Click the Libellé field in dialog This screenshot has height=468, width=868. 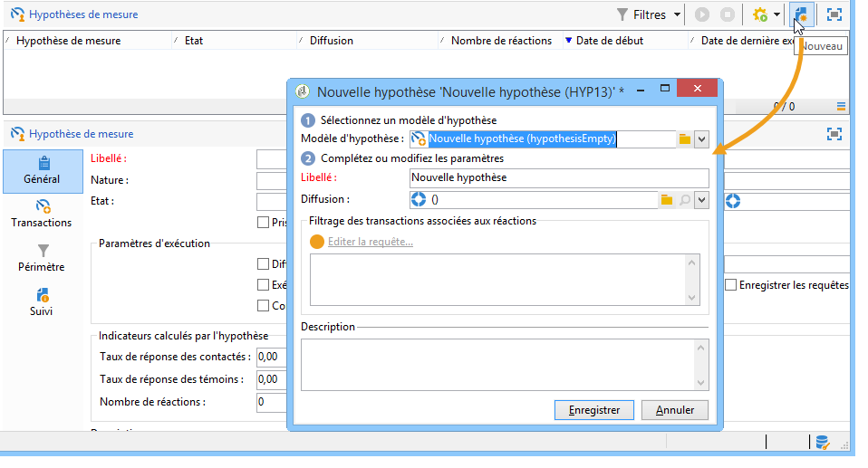click(559, 178)
